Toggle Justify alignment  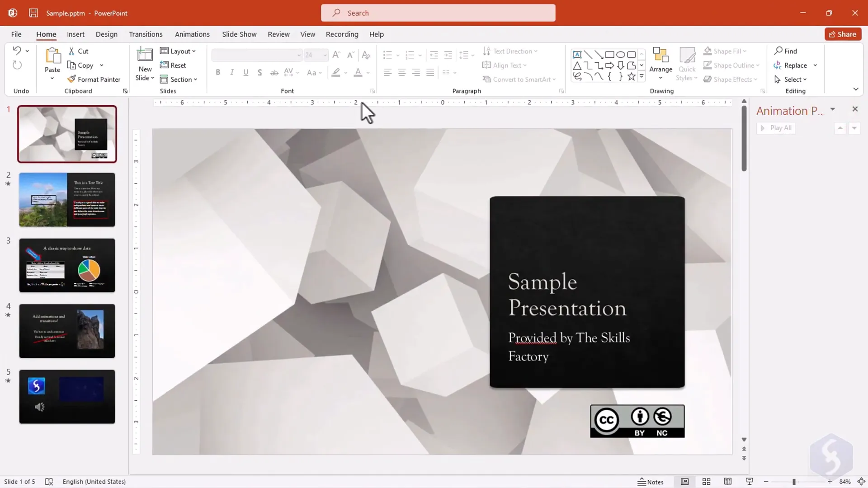point(430,72)
